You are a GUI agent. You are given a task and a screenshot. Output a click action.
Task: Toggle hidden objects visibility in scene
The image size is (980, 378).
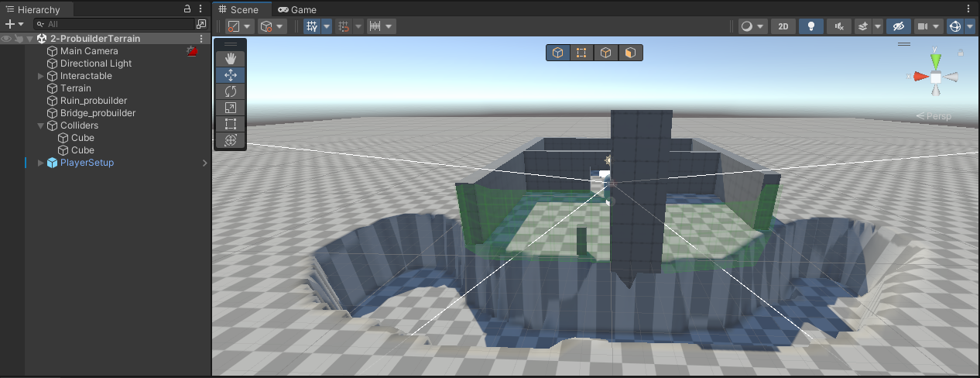point(897,26)
